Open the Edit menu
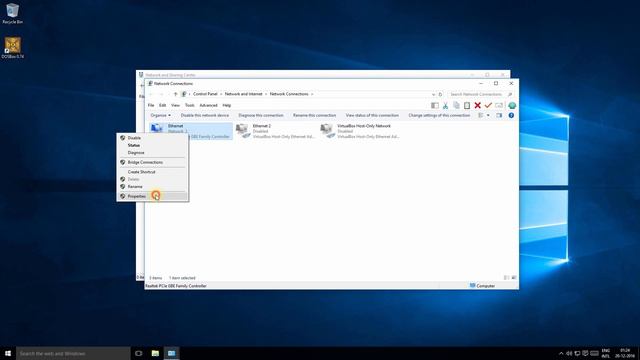 point(162,105)
